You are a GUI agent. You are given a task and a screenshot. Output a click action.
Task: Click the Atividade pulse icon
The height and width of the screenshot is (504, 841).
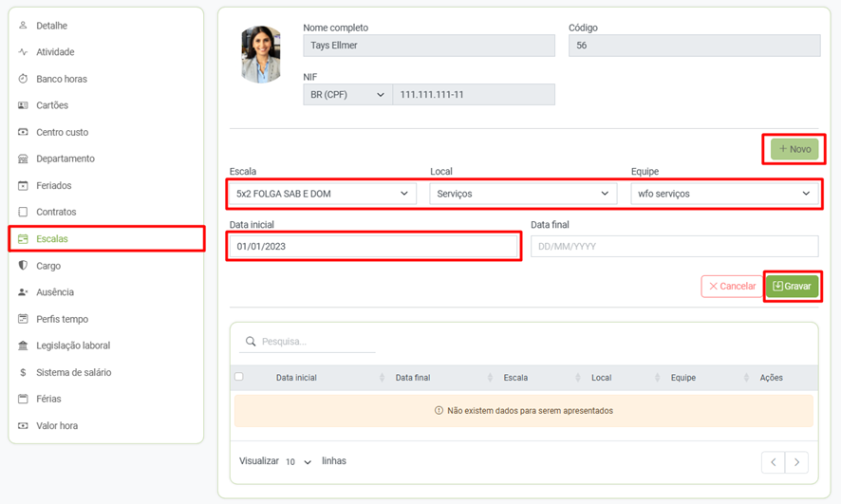(x=23, y=52)
